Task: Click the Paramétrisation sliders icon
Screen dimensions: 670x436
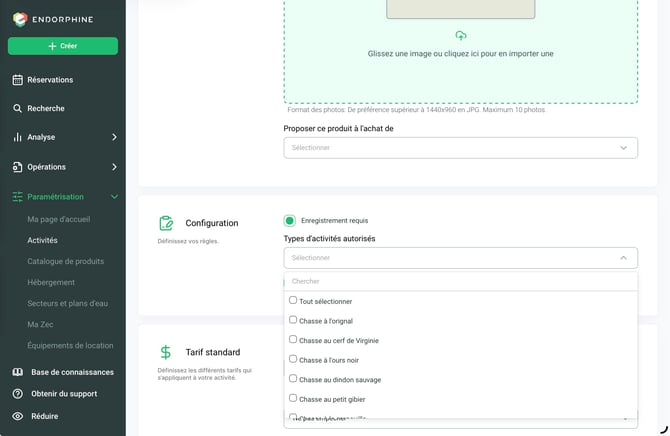Action: (18, 197)
